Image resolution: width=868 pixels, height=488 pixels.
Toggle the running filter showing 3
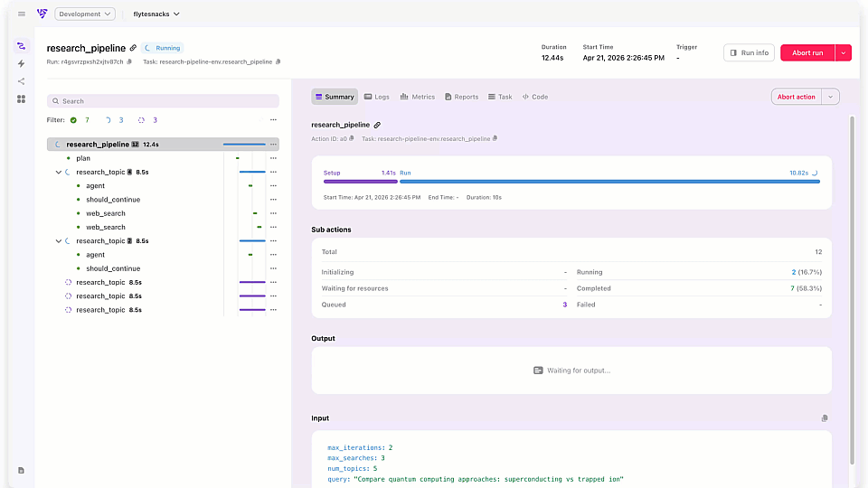coord(114,120)
